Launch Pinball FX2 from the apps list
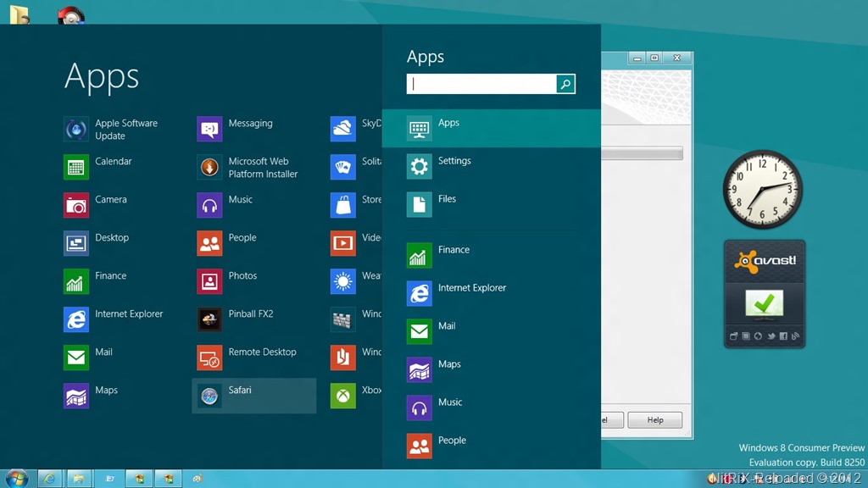 (x=209, y=319)
